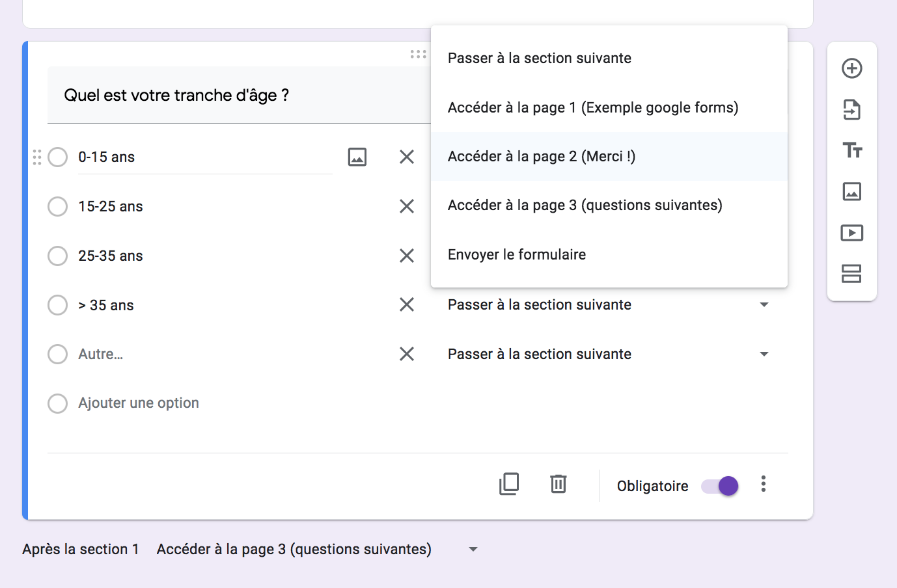Click the radio circle for Autre…
This screenshot has width=897, height=588.
(x=58, y=354)
